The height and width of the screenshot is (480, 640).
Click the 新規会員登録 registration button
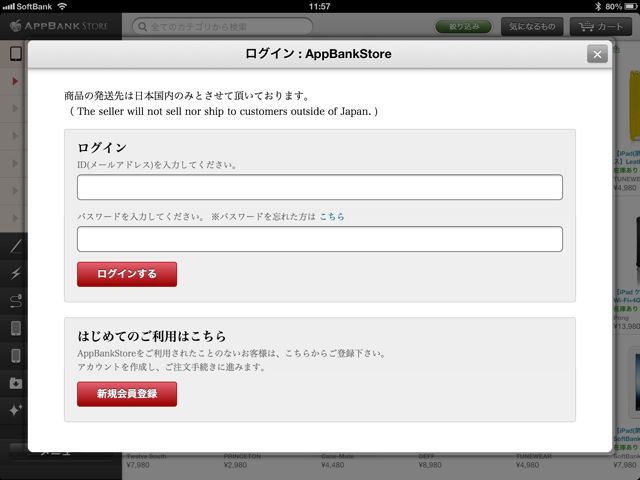coord(127,394)
